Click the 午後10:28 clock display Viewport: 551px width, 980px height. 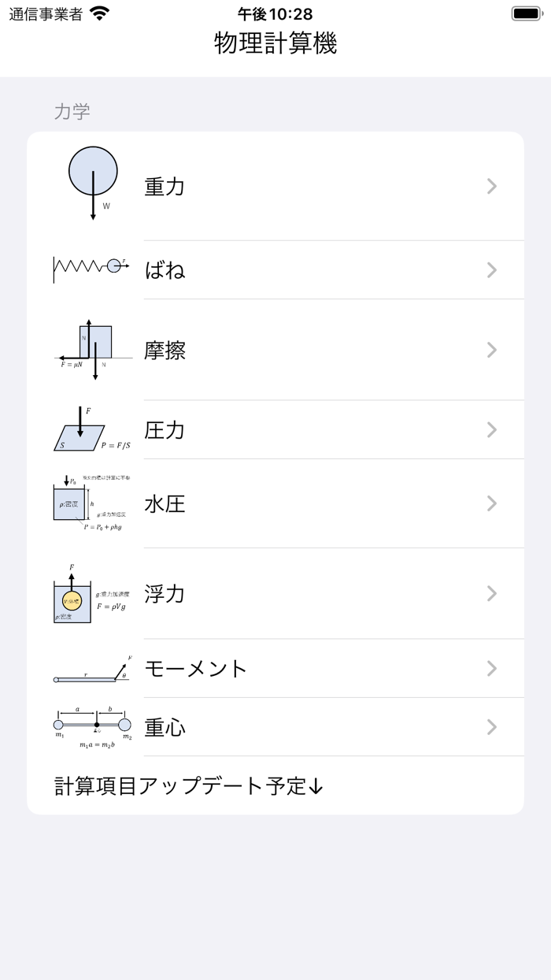click(x=273, y=13)
